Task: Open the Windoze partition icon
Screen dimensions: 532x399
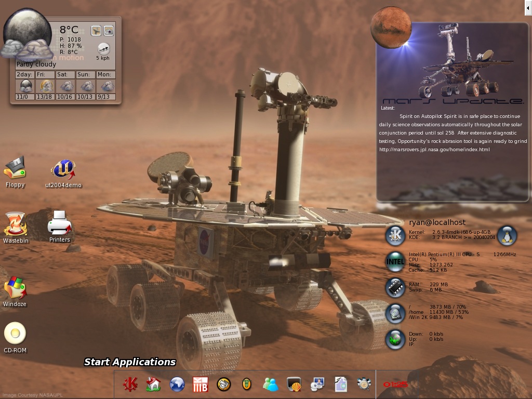Action: pyautogui.click(x=15, y=291)
